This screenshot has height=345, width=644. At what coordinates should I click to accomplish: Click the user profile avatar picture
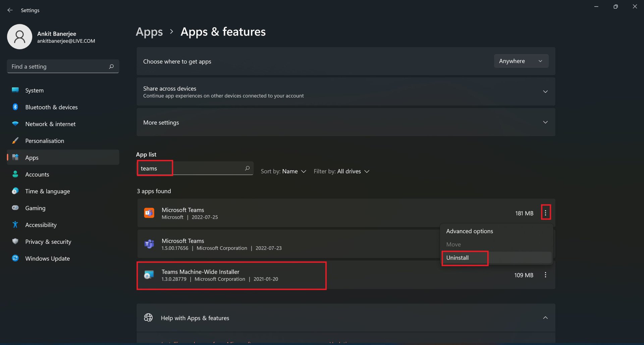[20, 37]
